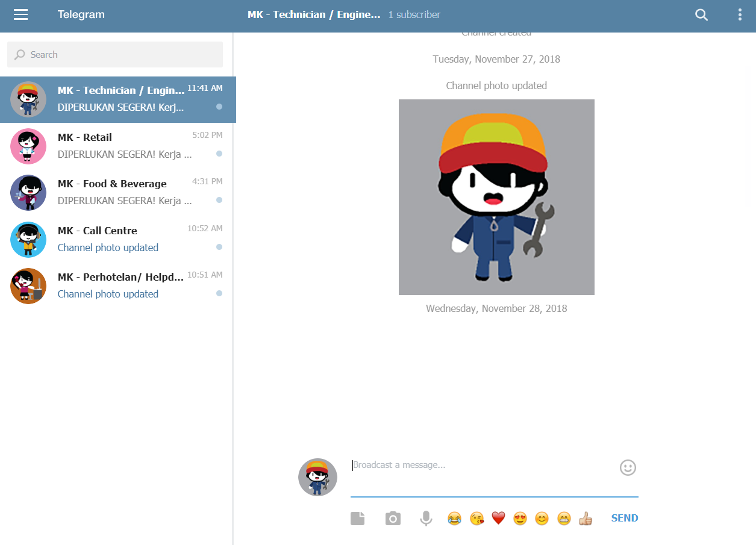Click the search magnifier icon in header
The height and width of the screenshot is (545, 756).
pos(701,15)
